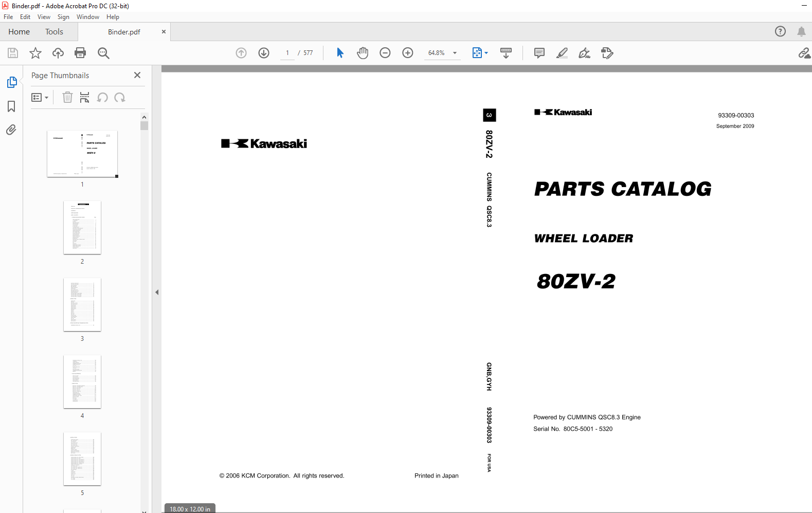The width and height of the screenshot is (812, 513).
Task: Click the upload to cloud icon
Action: [58, 53]
